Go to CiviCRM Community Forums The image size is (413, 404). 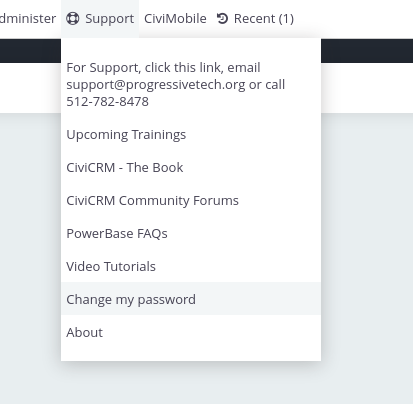(191, 200)
